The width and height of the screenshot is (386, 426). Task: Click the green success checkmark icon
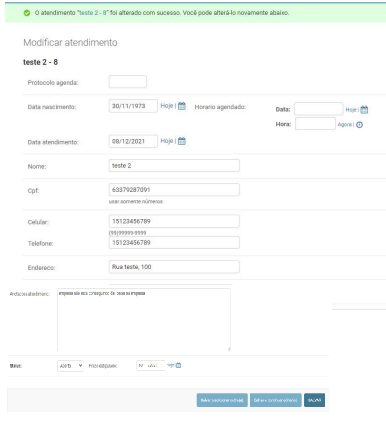click(27, 13)
